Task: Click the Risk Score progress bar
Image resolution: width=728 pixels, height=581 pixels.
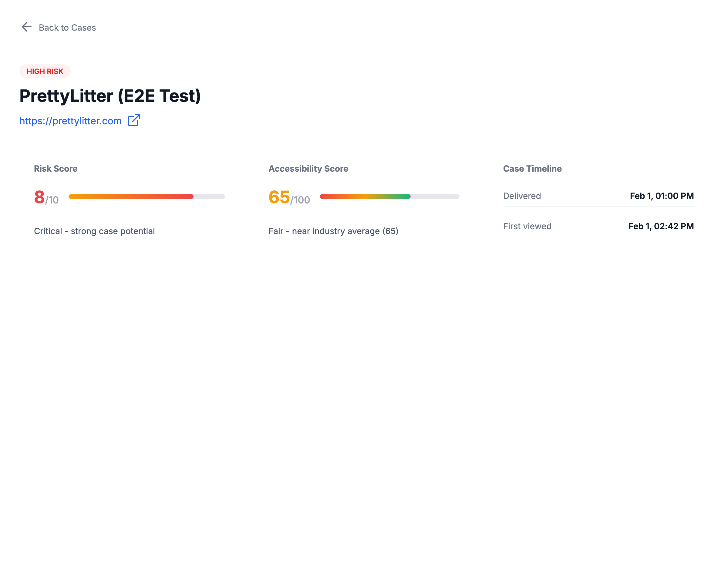Action: 147,196
